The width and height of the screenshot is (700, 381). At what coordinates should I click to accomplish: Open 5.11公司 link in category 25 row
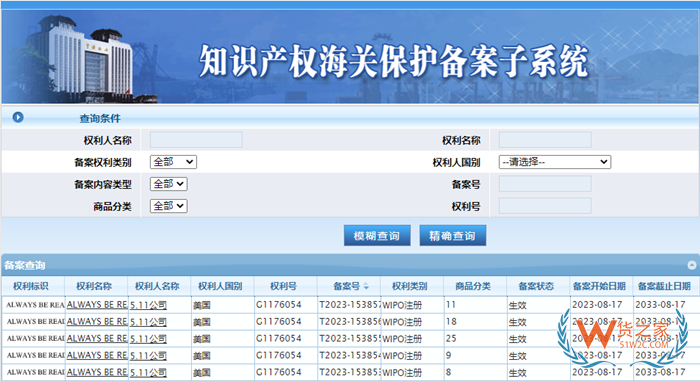[x=148, y=339]
